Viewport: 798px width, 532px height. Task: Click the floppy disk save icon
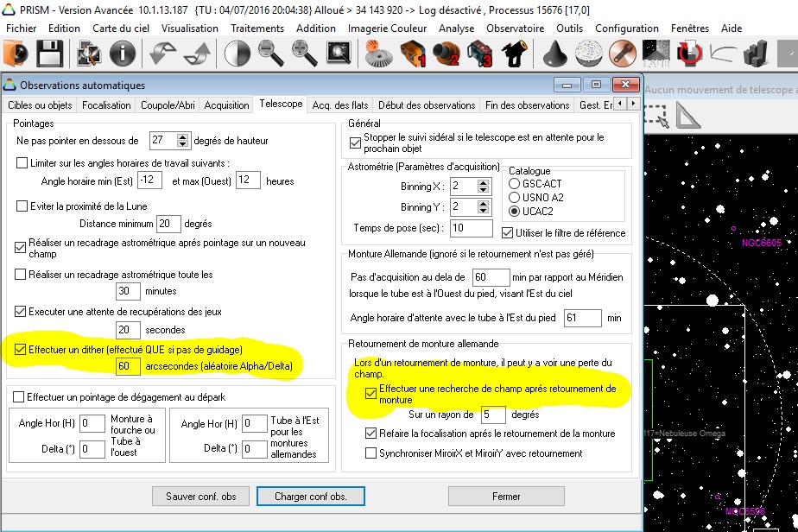48,54
